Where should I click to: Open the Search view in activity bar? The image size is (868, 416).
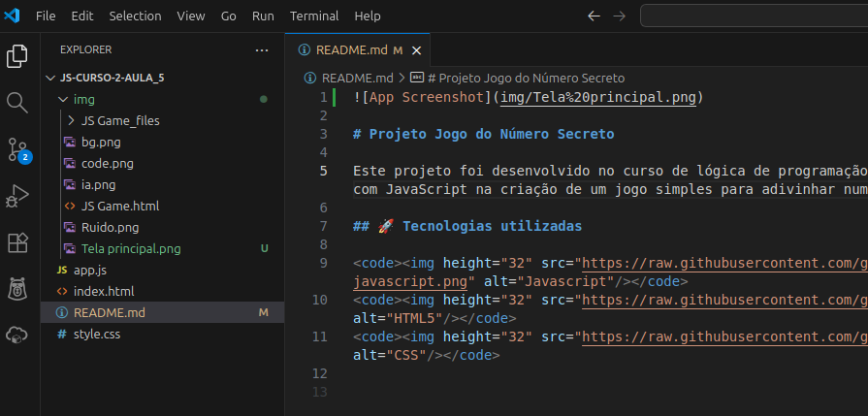tap(17, 103)
